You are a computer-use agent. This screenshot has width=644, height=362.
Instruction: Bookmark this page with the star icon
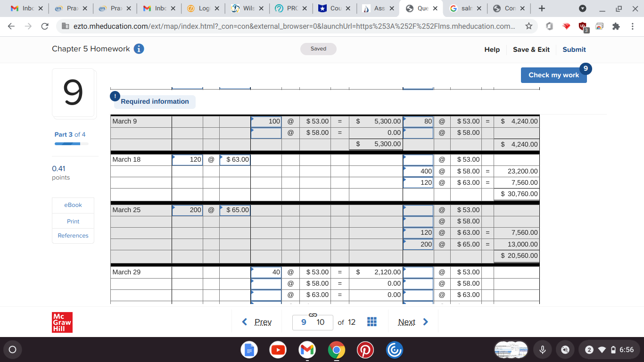click(x=530, y=26)
